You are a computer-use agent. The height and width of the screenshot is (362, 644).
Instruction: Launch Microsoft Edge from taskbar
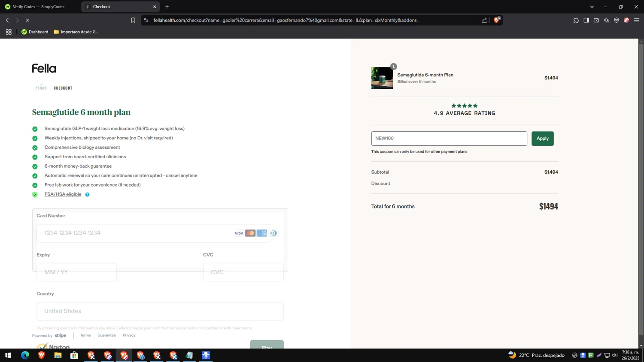pos(25,355)
